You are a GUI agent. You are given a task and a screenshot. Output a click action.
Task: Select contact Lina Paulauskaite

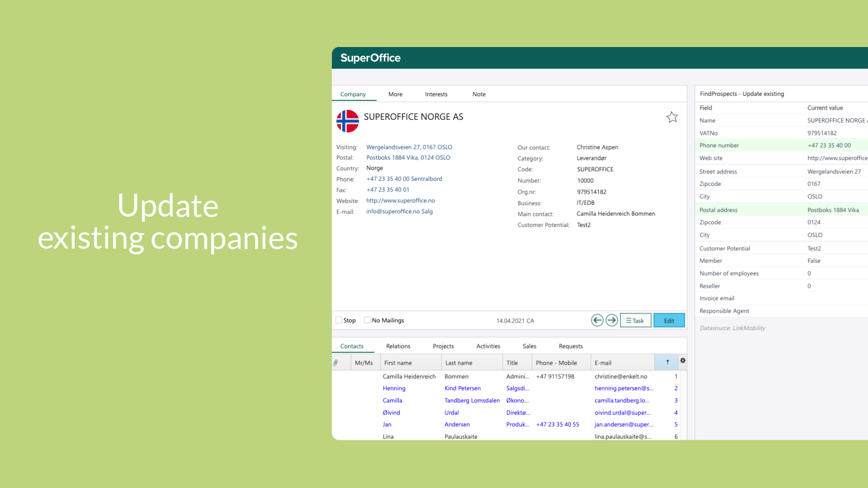click(505, 436)
